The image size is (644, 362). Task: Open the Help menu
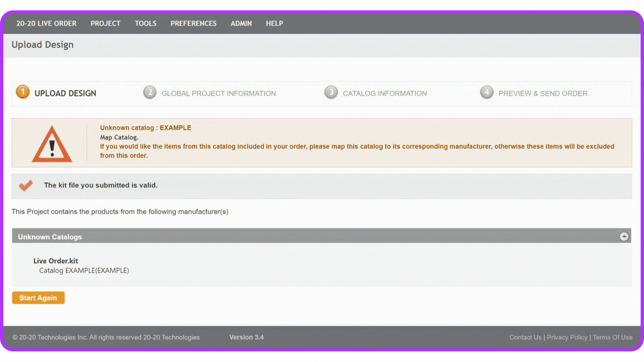pyautogui.click(x=274, y=23)
